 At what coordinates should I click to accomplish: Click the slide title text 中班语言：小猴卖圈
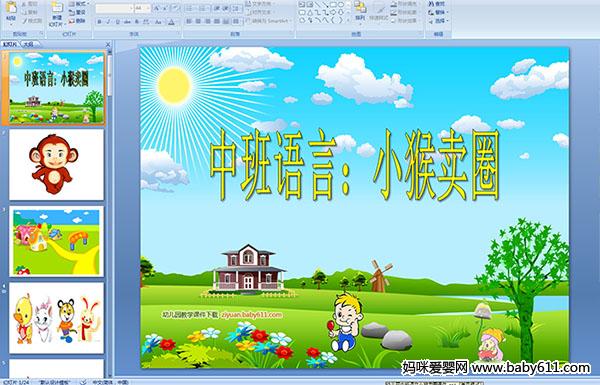(355, 165)
